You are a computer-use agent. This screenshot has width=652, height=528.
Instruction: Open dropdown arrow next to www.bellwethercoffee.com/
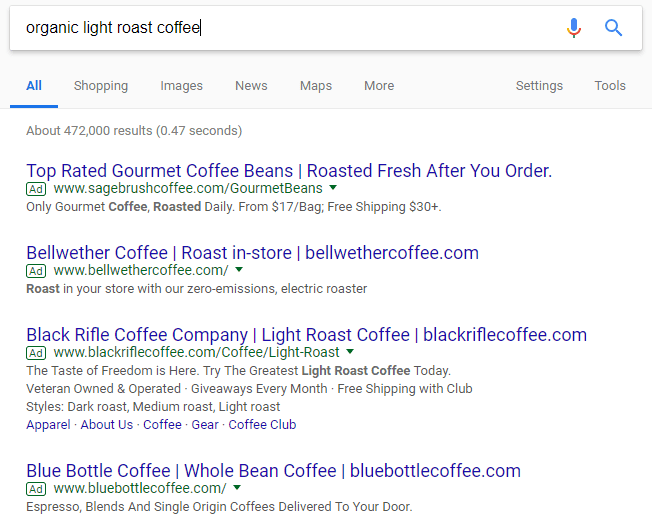(x=239, y=270)
